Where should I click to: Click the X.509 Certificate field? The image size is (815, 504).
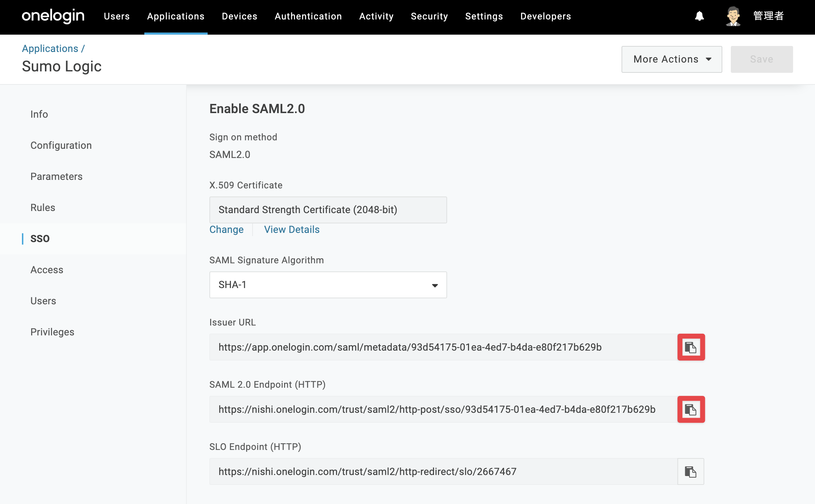coord(328,210)
